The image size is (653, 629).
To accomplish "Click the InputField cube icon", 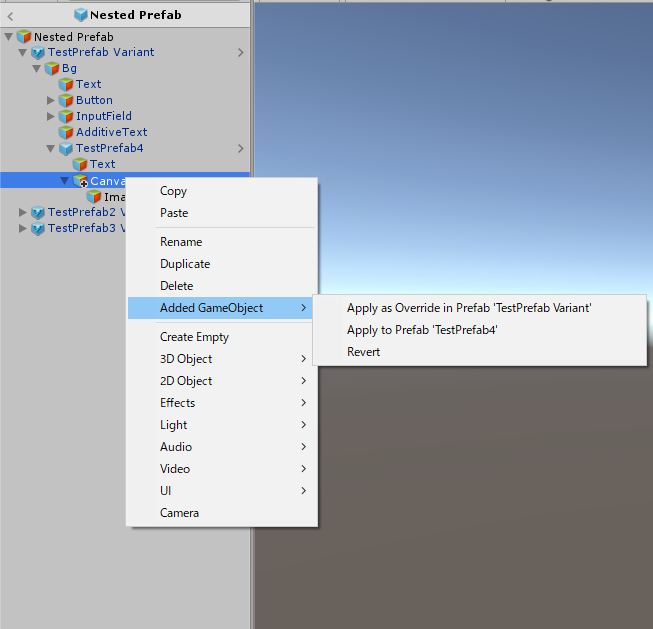I will (66, 116).
